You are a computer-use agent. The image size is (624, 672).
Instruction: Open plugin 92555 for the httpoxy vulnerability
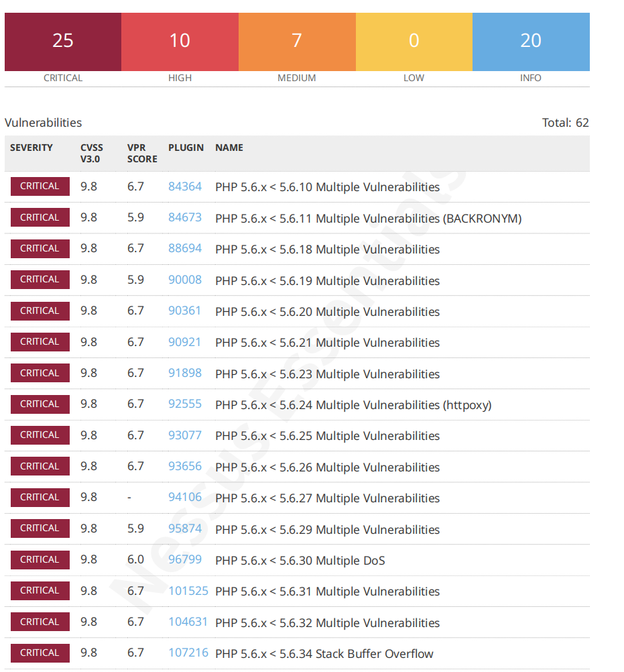[185, 404]
